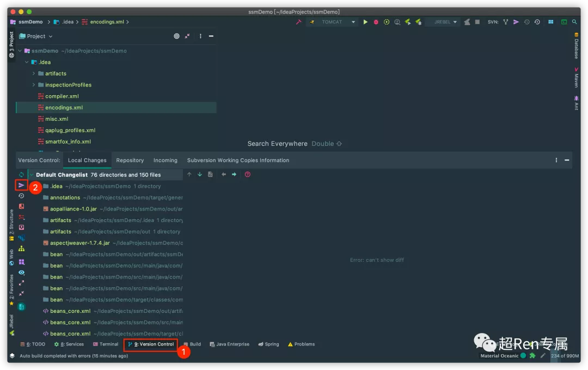Click the locate target icon in the Project panel
This screenshot has width=588, height=370.
pyautogui.click(x=176, y=36)
